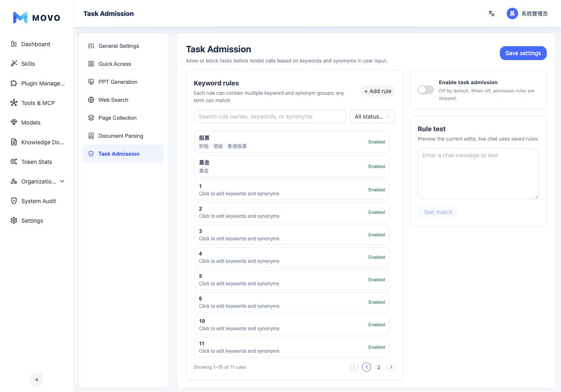Click the Page Collection layers icon

[x=91, y=118]
